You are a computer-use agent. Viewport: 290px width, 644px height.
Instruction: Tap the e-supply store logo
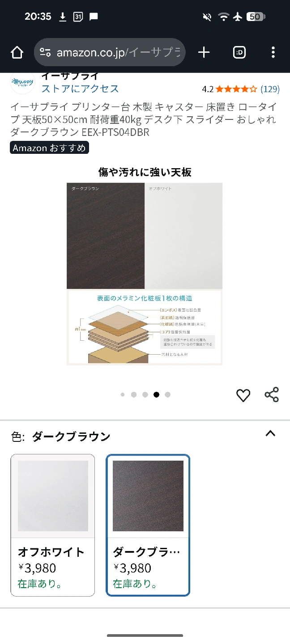pyautogui.click(x=22, y=83)
